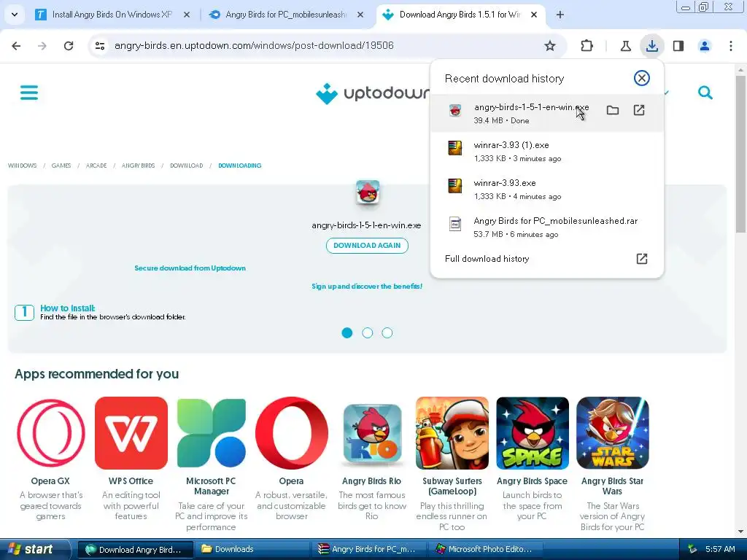This screenshot has width=747, height=560.
Task: Click the Uptodown search magnifier
Action: coord(705,93)
